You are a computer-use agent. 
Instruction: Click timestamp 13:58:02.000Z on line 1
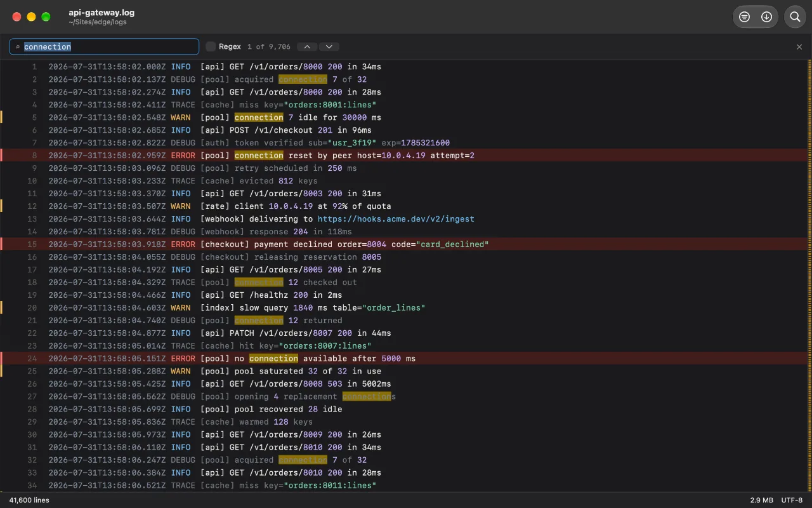pos(107,67)
